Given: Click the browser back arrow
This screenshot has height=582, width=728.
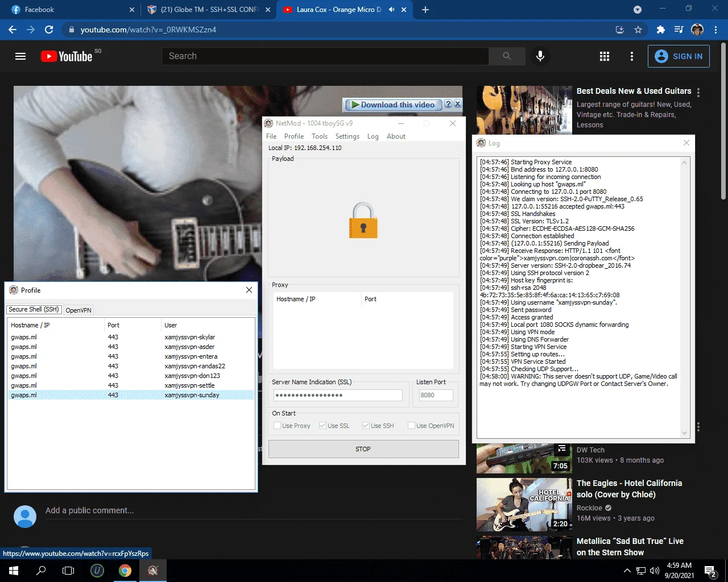Looking at the screenshot, I should (x=13, y=30).
